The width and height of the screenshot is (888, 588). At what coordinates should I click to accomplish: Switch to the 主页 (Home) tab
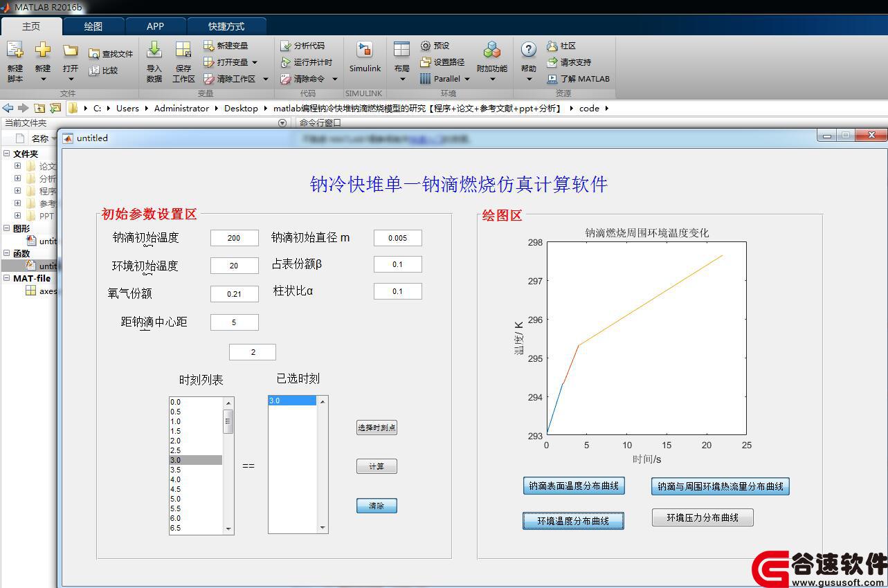pyautogui.click(x=31, y=26)
